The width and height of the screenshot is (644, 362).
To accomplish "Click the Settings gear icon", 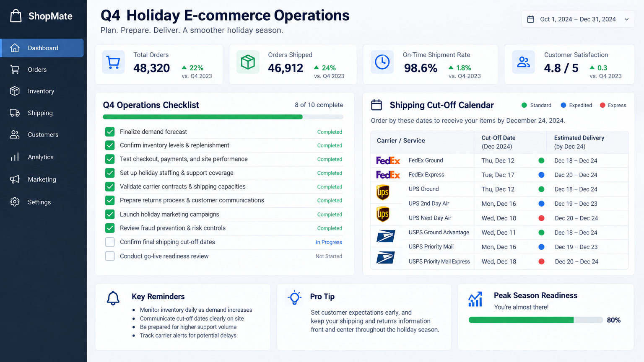I will 15,202.
